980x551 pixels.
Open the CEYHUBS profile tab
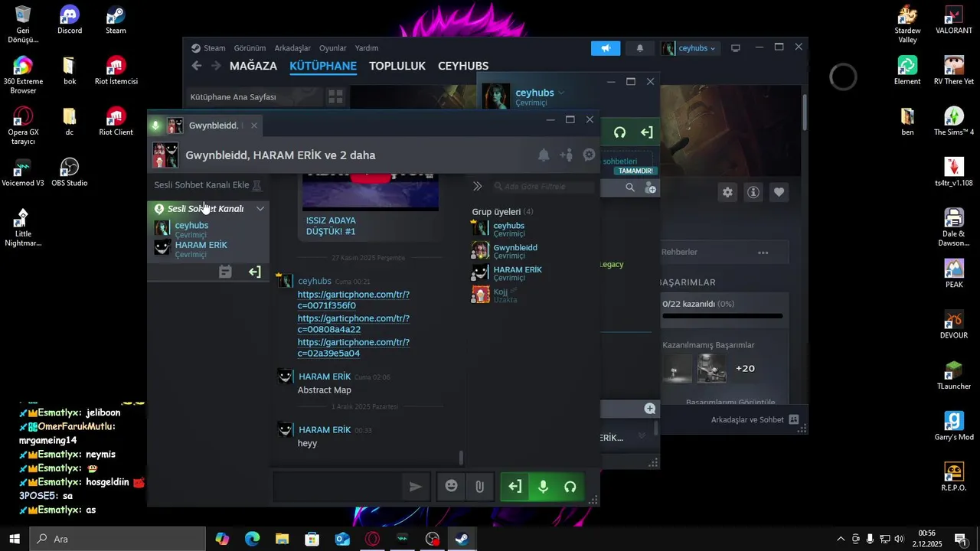pos(463,66)
